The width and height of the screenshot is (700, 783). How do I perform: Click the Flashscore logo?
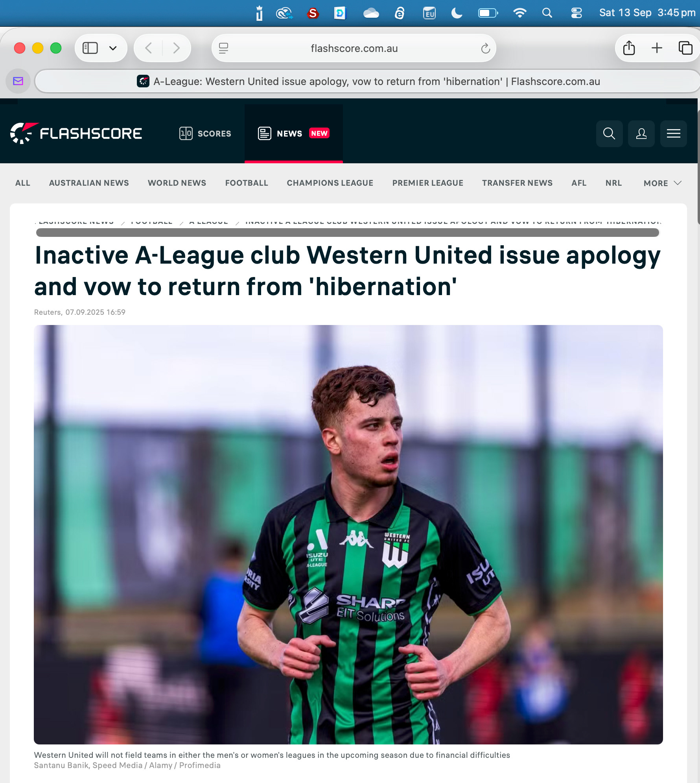click(x=76, y=133)
